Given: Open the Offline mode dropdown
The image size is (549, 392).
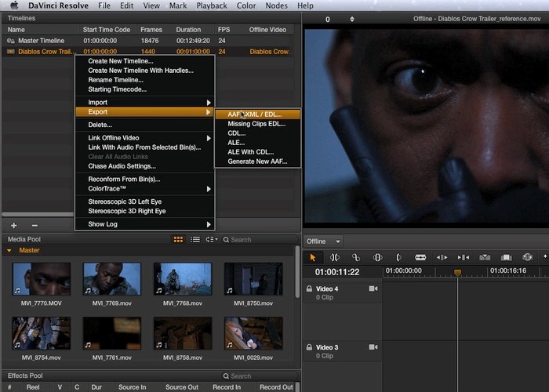Looking at the screenshot, I should (x=323, y=241).
